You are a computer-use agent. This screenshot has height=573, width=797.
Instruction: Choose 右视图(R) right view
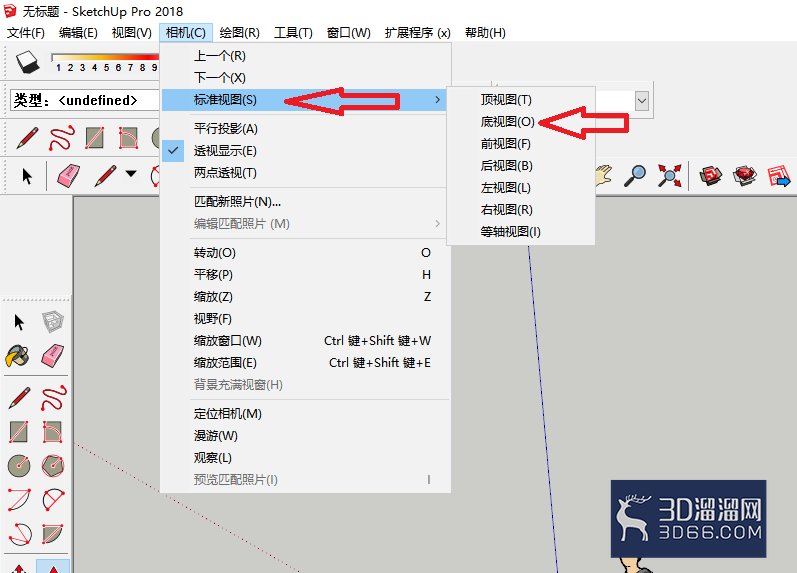[x=520, y=209]
